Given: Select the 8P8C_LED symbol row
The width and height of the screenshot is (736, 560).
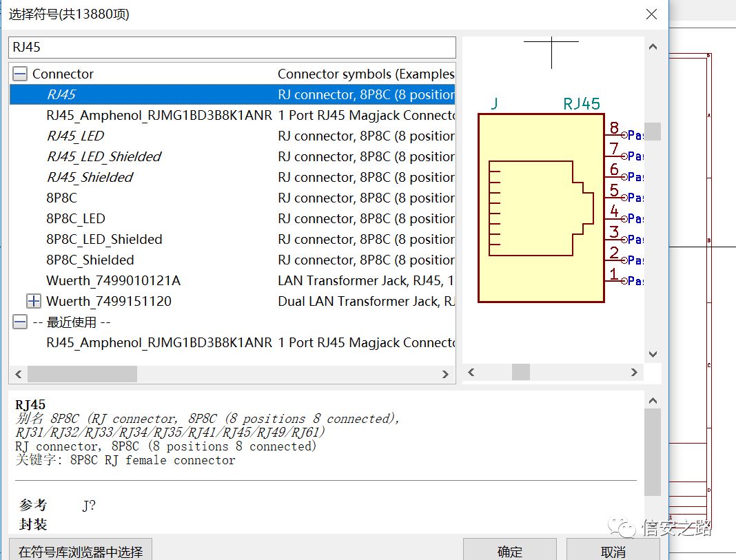Looking at the screenshot, I should 76,218.
